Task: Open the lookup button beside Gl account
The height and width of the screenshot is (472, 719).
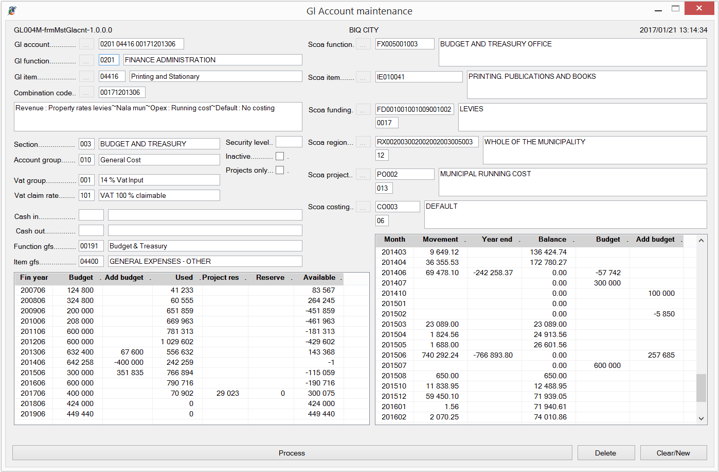Action: [86, 44]
